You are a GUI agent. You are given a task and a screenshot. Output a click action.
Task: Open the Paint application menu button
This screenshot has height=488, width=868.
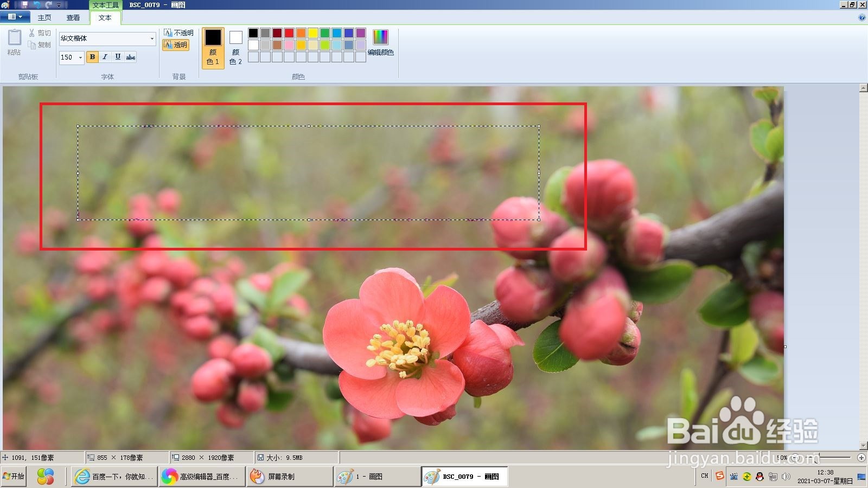click(x=15, y=17)
